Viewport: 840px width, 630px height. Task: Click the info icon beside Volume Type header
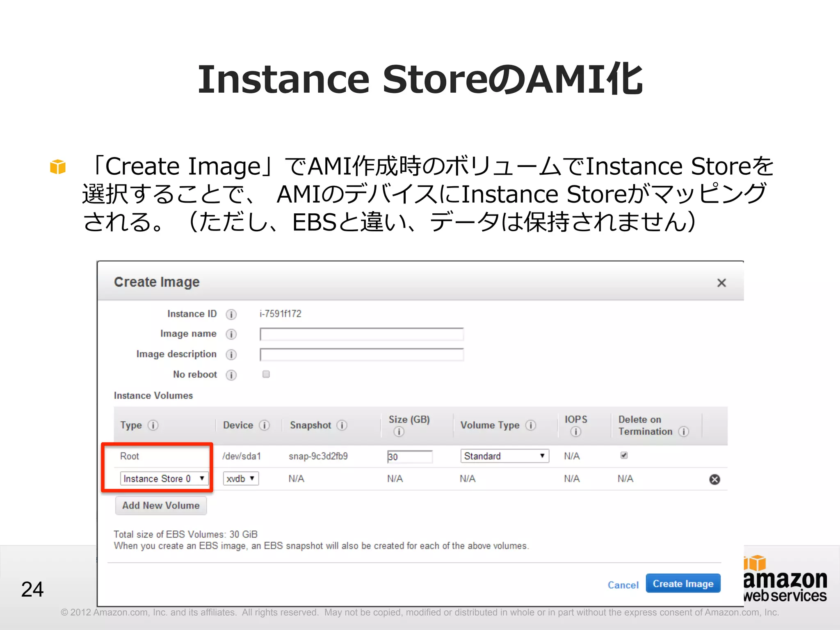pos(531,425)
